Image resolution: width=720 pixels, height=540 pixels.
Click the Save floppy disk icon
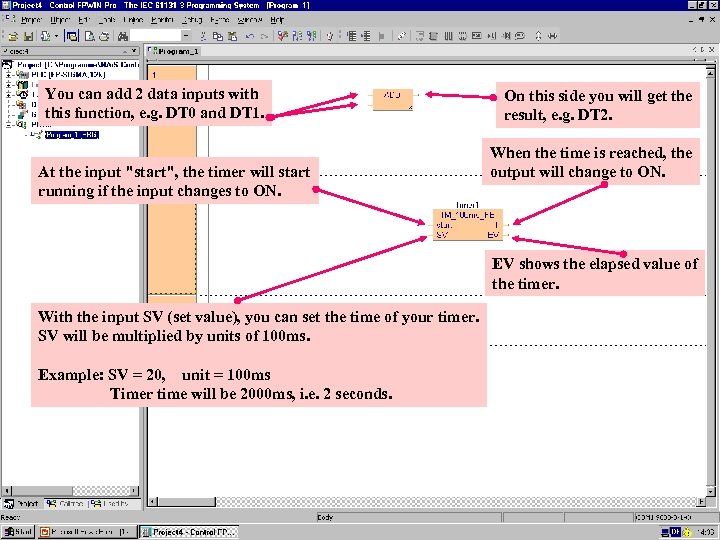click(x=28, y=36)
